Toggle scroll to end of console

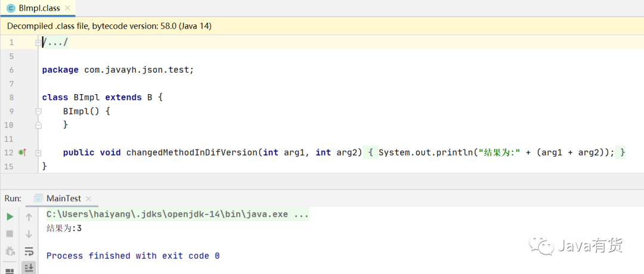(29, 269)
